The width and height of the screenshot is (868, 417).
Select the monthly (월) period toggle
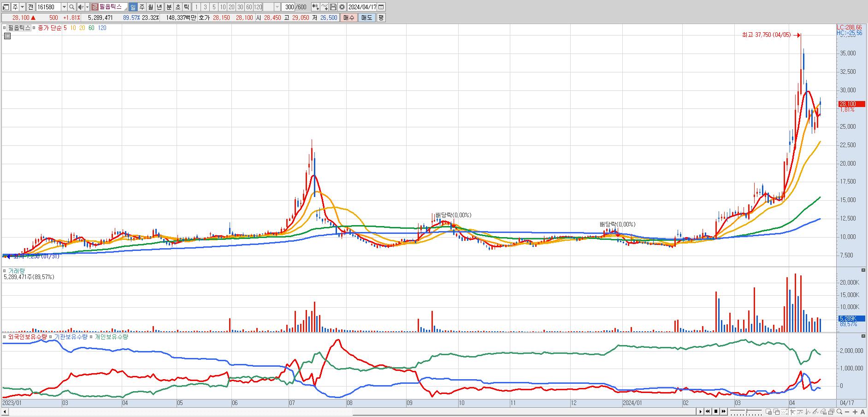tap(151, 7)
